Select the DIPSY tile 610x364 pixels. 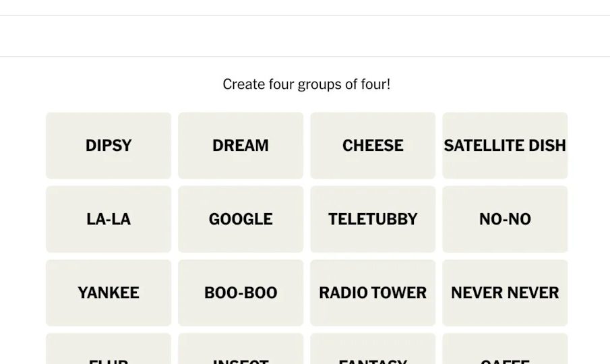click(109, 146)
